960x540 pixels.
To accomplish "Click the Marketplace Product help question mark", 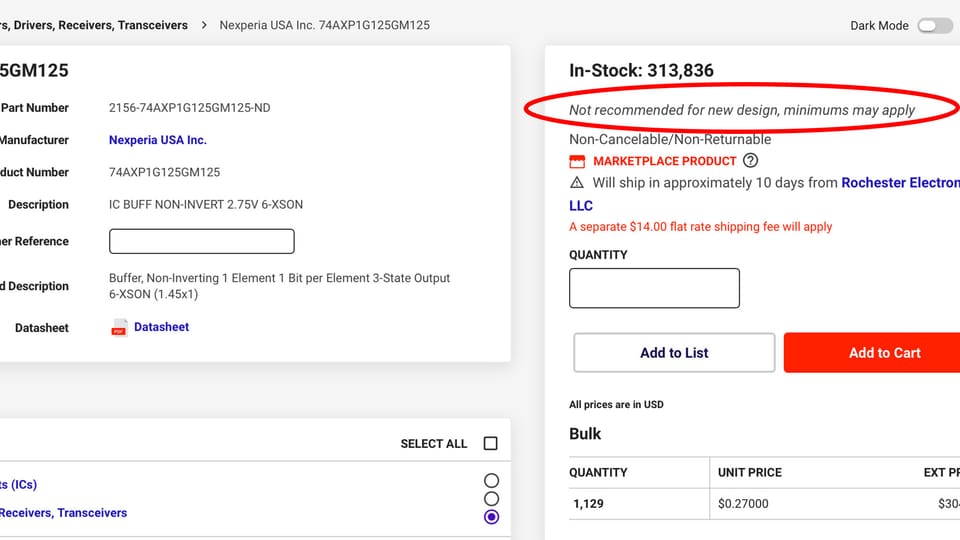I will tap(751, 160).
